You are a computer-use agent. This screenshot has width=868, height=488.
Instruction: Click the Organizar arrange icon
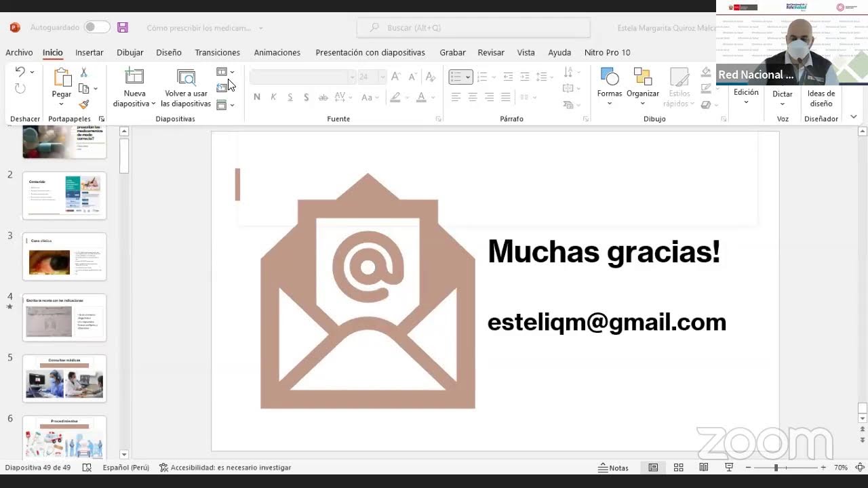click(642, 77)
